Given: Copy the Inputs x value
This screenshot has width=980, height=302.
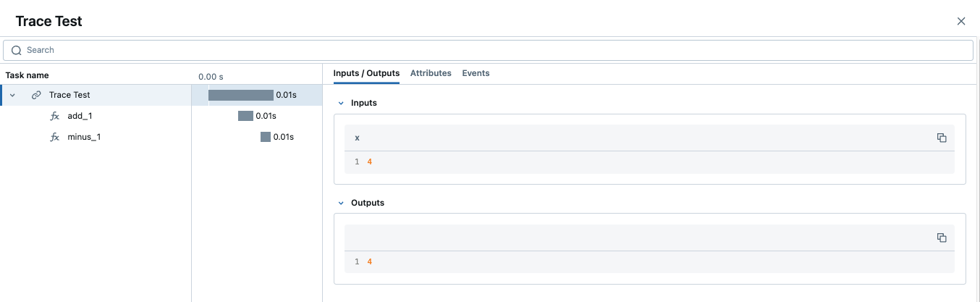Looking at the screenshot, I should tap(942, 138).
